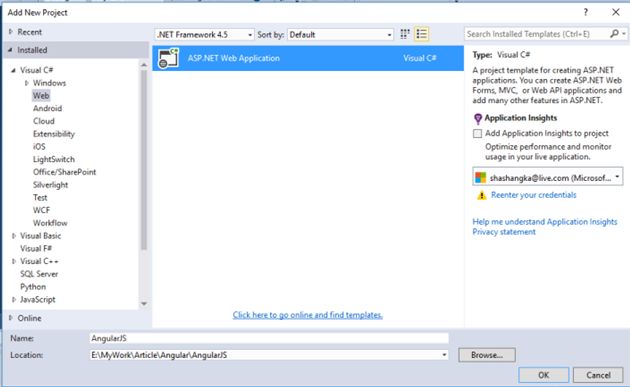Select the LightSwitch category
The image size is (630, 387).
point(54,159)
